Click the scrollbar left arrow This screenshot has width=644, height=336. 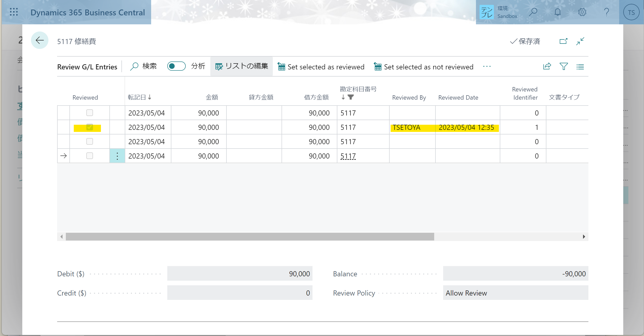point(61,236)
